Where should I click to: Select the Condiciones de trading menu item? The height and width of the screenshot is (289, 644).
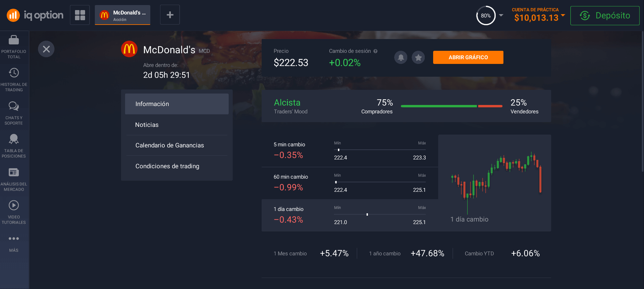click(x=167, y=166)
